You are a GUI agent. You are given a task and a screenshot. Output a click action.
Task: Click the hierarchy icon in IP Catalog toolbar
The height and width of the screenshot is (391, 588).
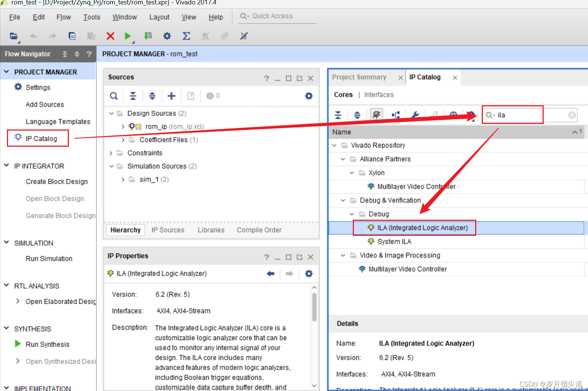(x=396, y=115)
